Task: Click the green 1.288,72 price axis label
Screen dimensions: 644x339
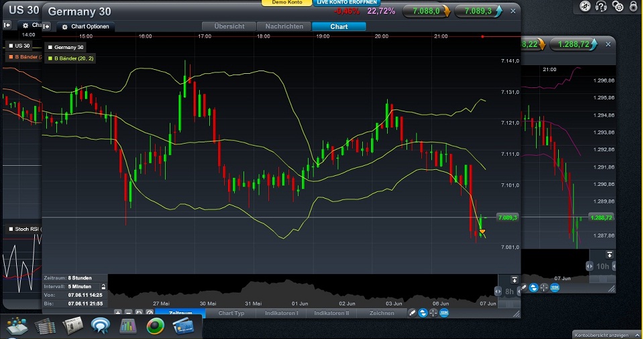Action: pos(601,217)
